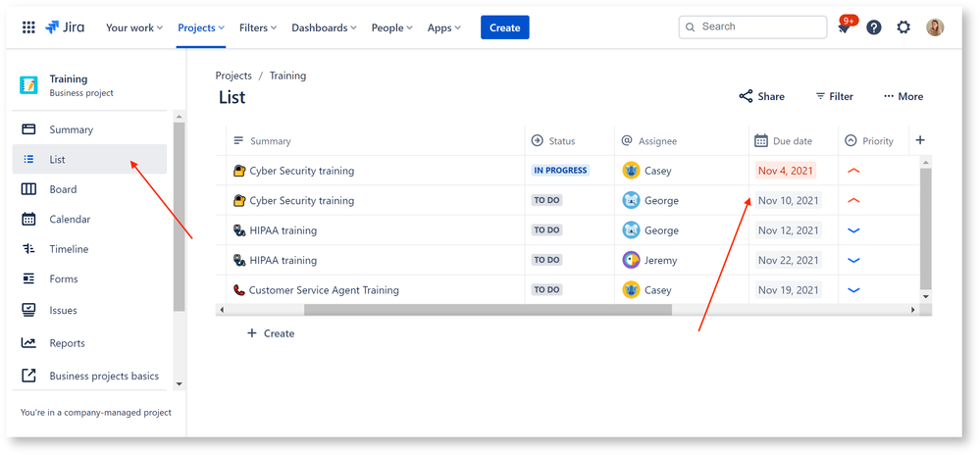Open Reports in the sidebar
Image resolution: width=980 pixels, height=455 pixels.
[89, 343]
